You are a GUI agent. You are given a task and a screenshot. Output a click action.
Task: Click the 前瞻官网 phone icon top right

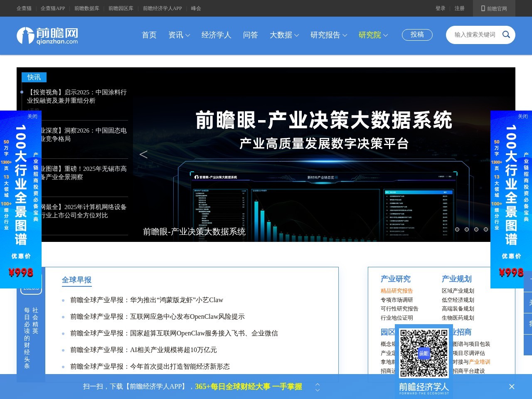[x=482, y=8]
